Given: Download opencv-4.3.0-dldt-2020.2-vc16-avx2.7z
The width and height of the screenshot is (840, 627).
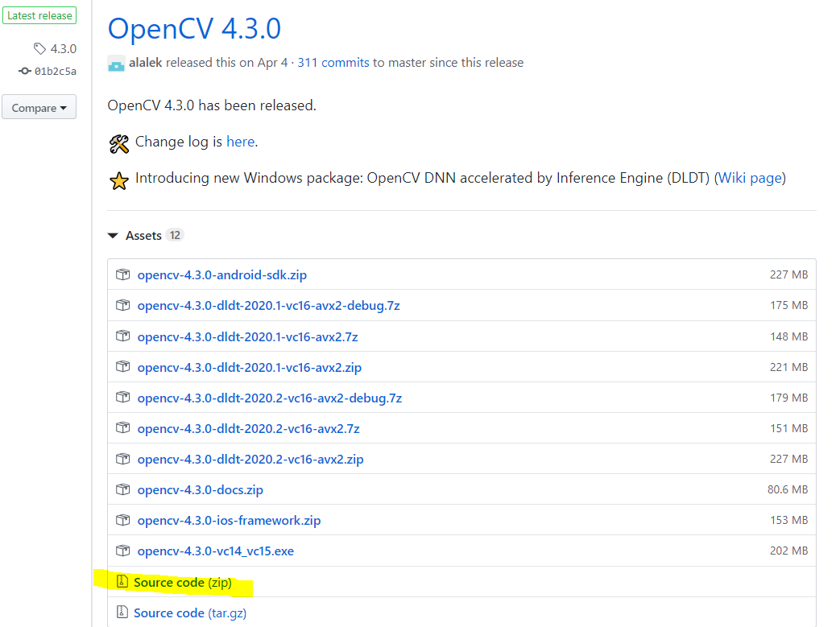Looking at the screenshot, I should click(x=248, y=428).
